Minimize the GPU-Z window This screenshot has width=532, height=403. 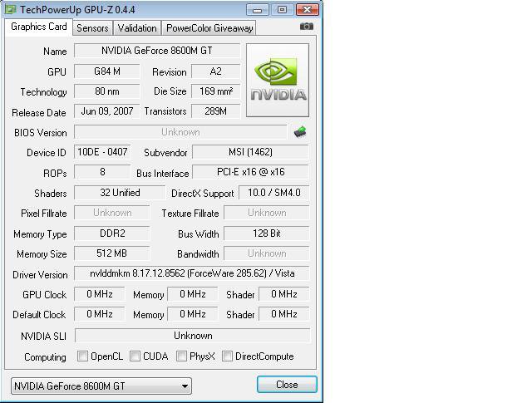tap(257, 10)
